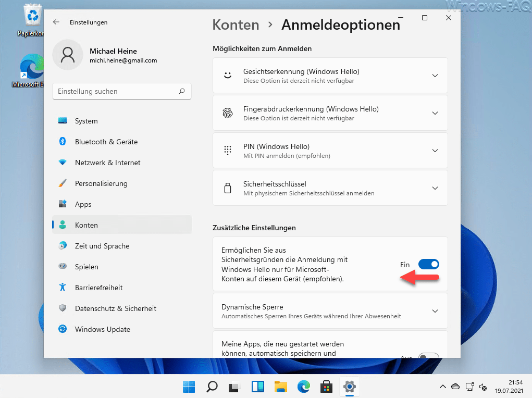Open Zeit und Sprache settings

point(122,246)
